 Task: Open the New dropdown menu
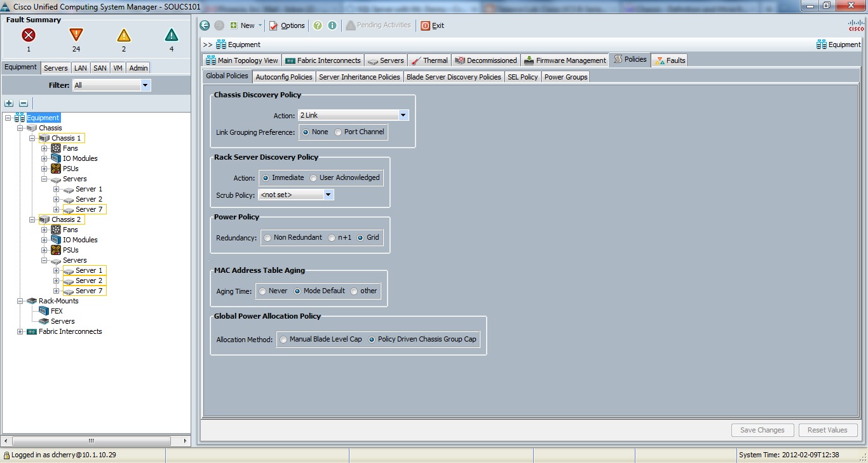(247, 25)
